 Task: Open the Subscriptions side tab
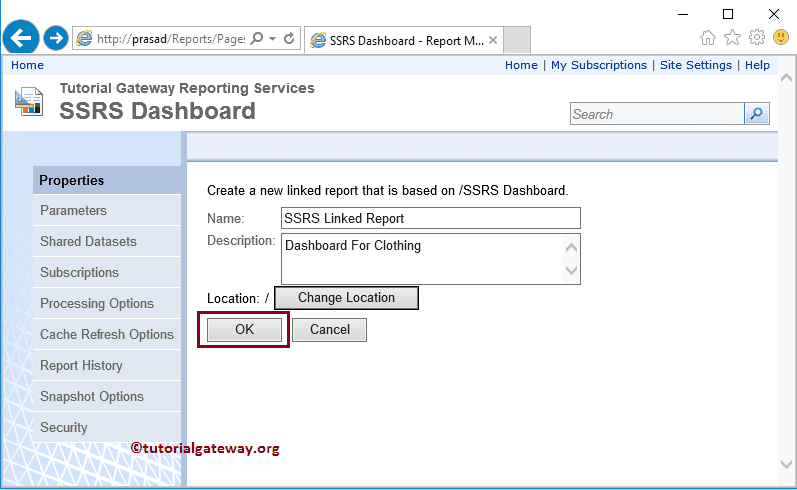tap(107, 272)
